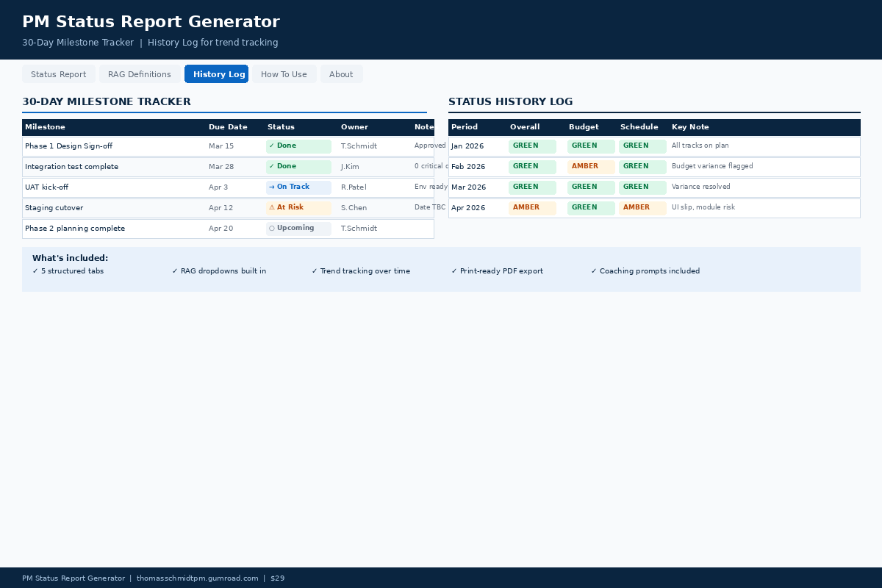Click AMBER Budget badge for Feb 2026
The width and height of the screenshot is (882, 588).
591,167
